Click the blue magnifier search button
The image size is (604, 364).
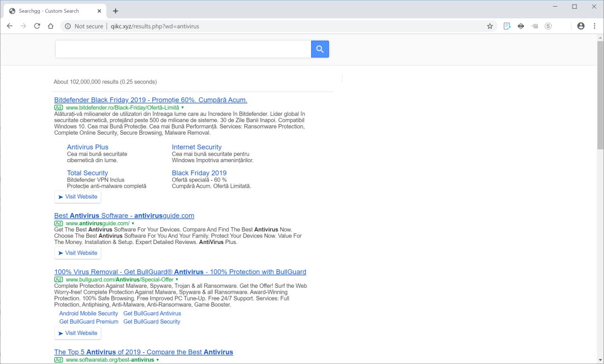tap(320, 49)
